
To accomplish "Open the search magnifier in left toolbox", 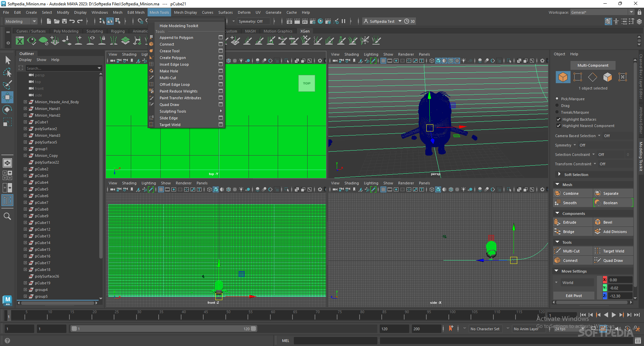I will pos(7,216).
